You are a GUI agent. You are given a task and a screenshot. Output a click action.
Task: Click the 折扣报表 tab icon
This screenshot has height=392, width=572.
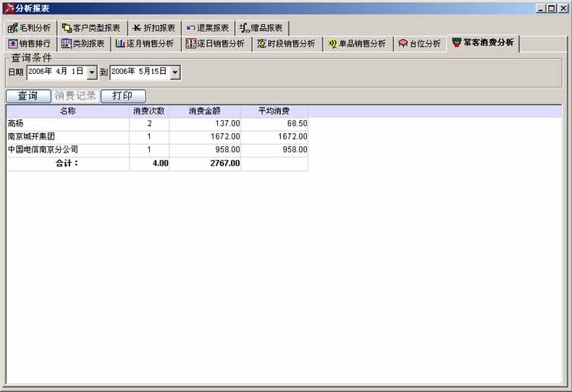(x=137, y=28)
